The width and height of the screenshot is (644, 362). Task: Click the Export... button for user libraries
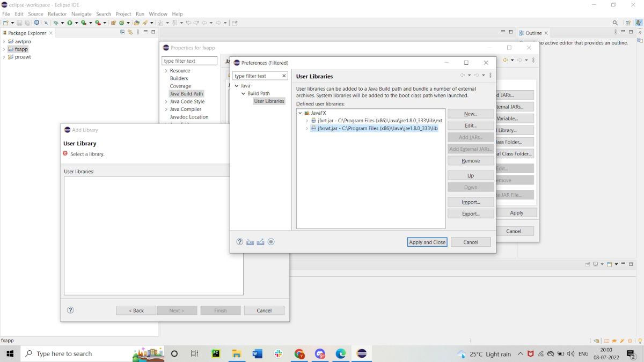pos(471,213)
